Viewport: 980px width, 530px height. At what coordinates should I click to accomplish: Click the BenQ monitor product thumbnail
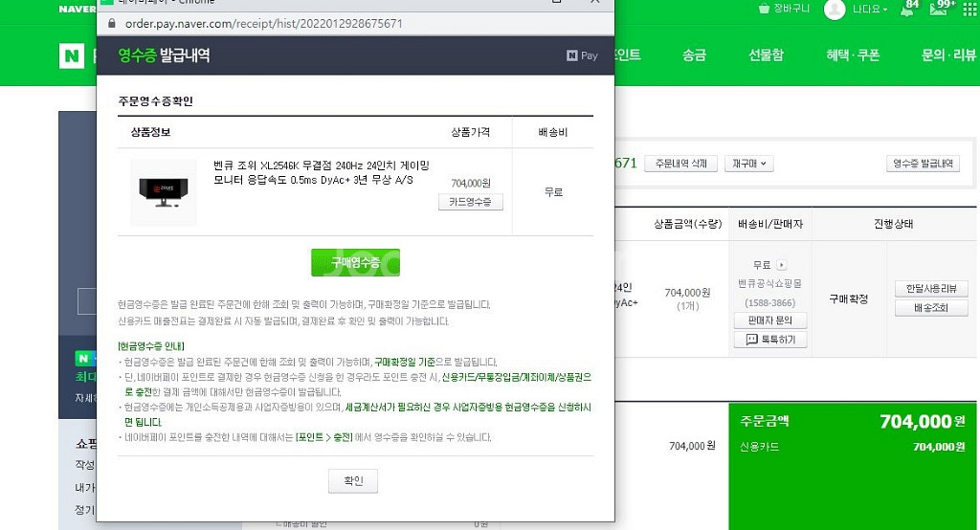click(163, 191)
